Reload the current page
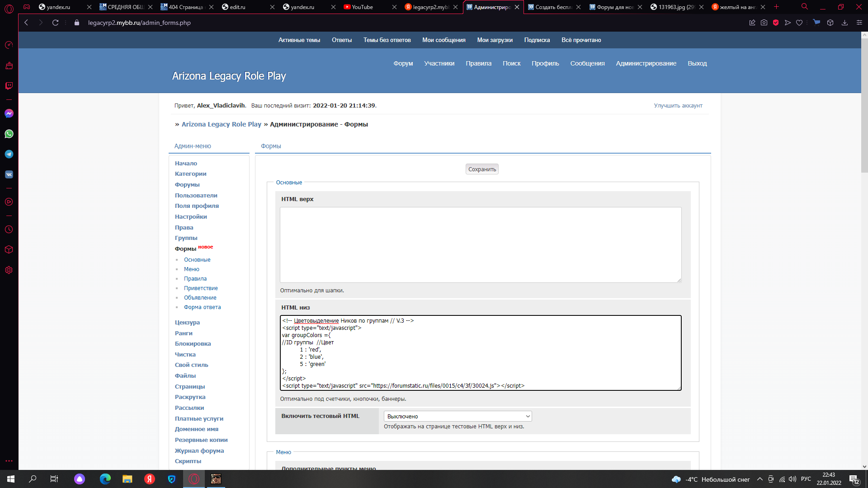 [x=55, y=23]
